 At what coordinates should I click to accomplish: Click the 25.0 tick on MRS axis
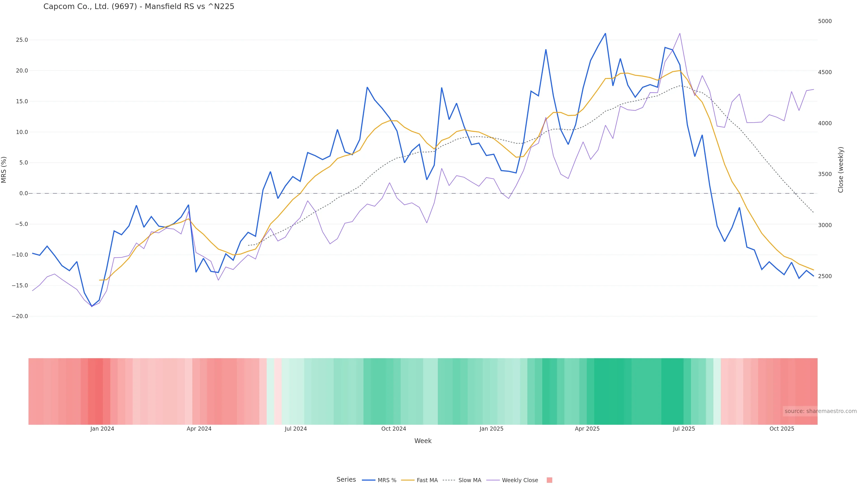point(22,40)
